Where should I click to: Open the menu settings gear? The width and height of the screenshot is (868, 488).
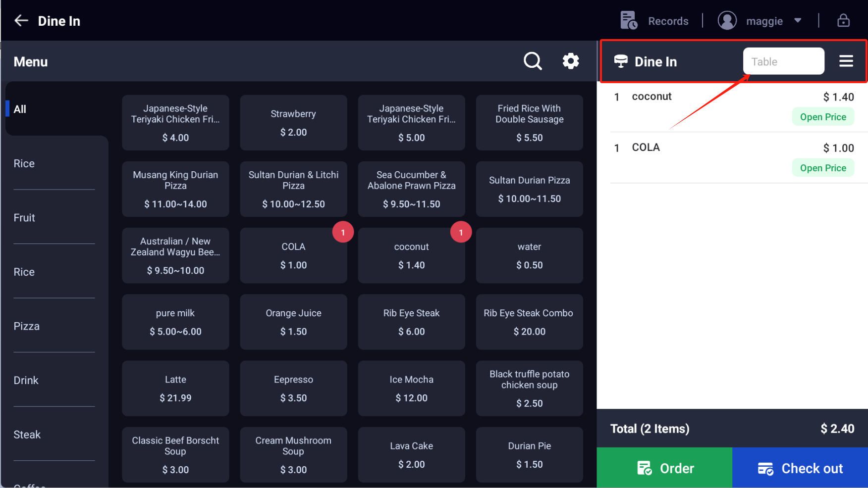point(571,61)
